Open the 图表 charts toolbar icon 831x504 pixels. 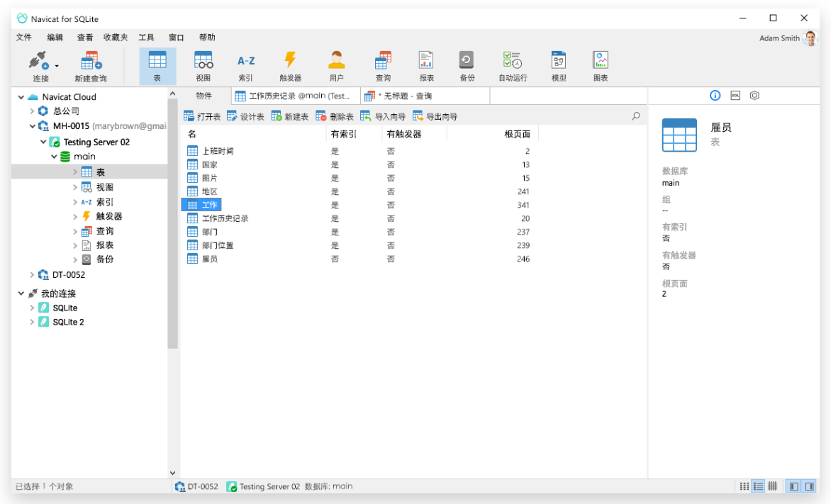[x=601, y=66]
